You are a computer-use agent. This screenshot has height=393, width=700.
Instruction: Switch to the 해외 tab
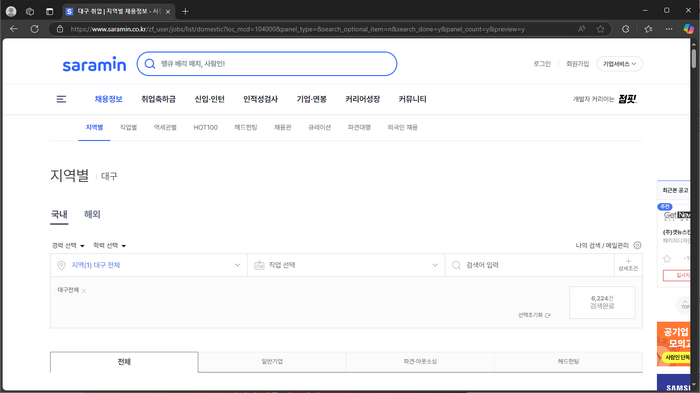point(92,214)
